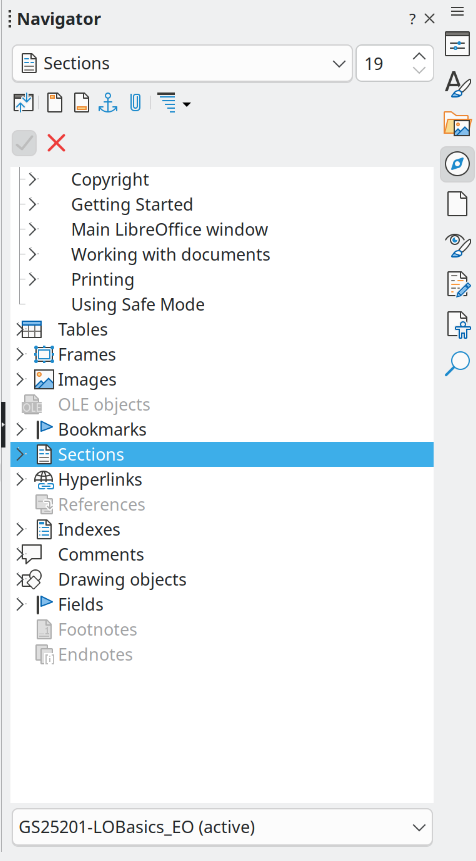Open sidebar Manage Changes icon

click(457, 284)
